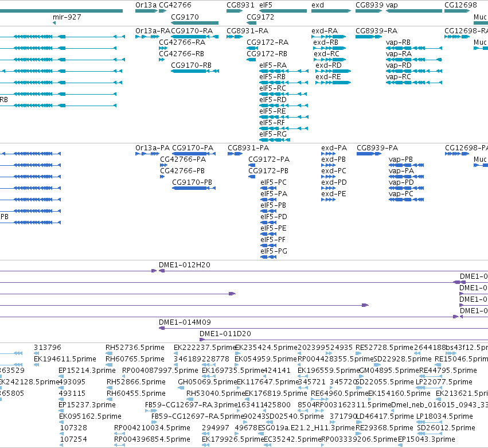
Task: Open the CG8939 gene label
Action: coord(369,5)
